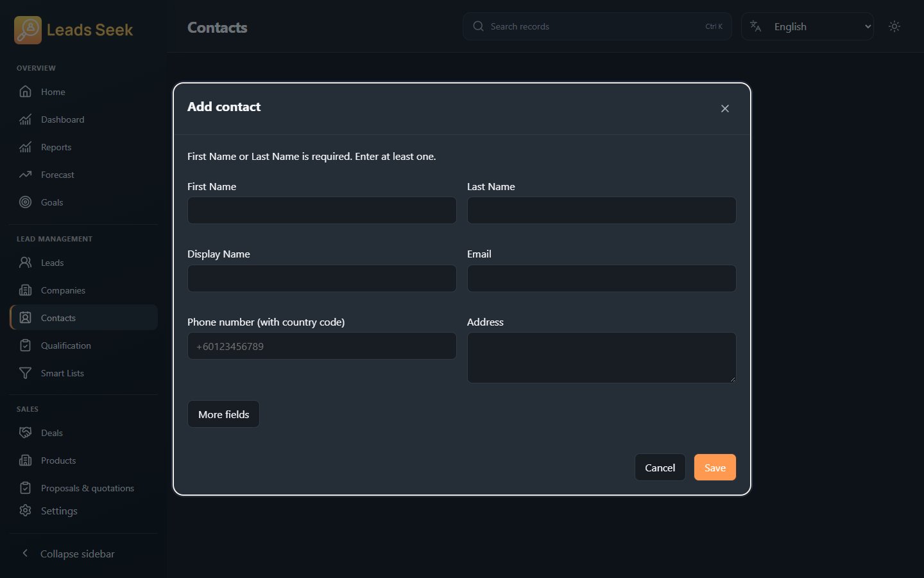
Task: Click the Leads people icon
Action: coord(25,263)
